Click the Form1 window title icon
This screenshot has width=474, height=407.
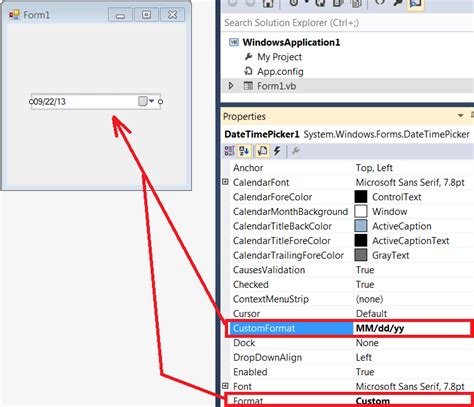[x=14, y=15]
